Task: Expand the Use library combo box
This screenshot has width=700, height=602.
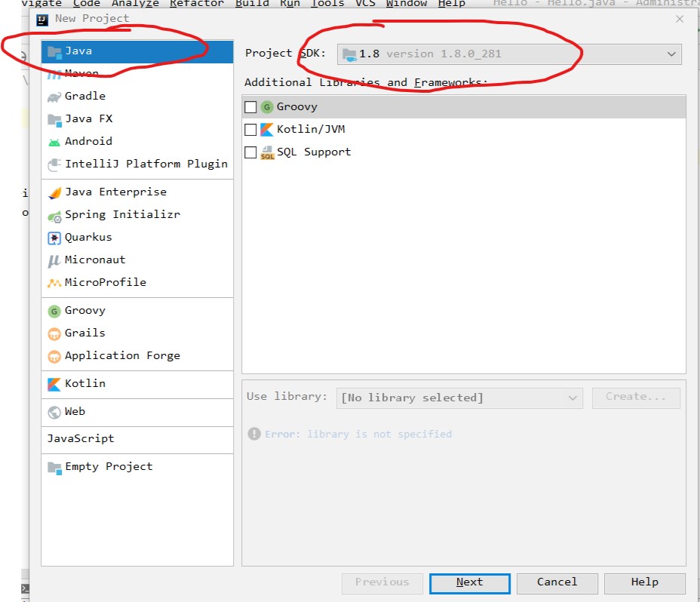Action: coord(459,398)
